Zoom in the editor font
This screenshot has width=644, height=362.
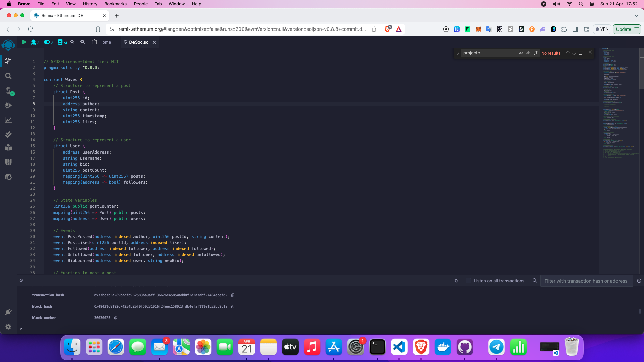[83, 42]
